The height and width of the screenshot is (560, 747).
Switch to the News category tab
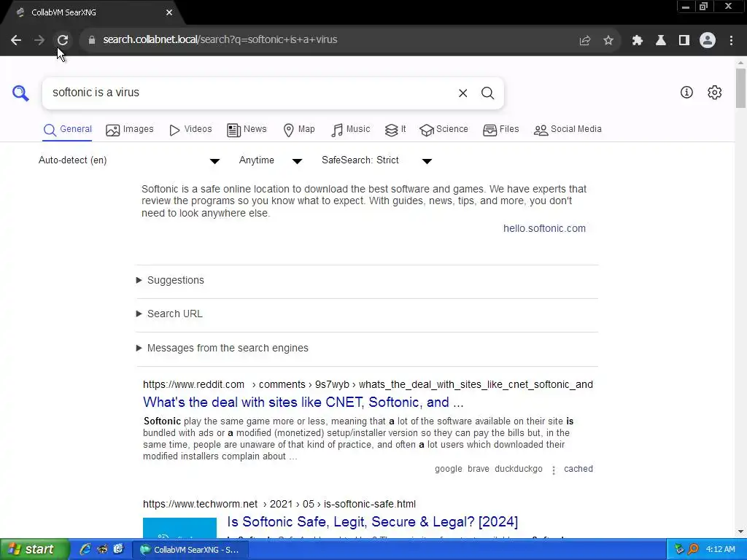point(247,130)
